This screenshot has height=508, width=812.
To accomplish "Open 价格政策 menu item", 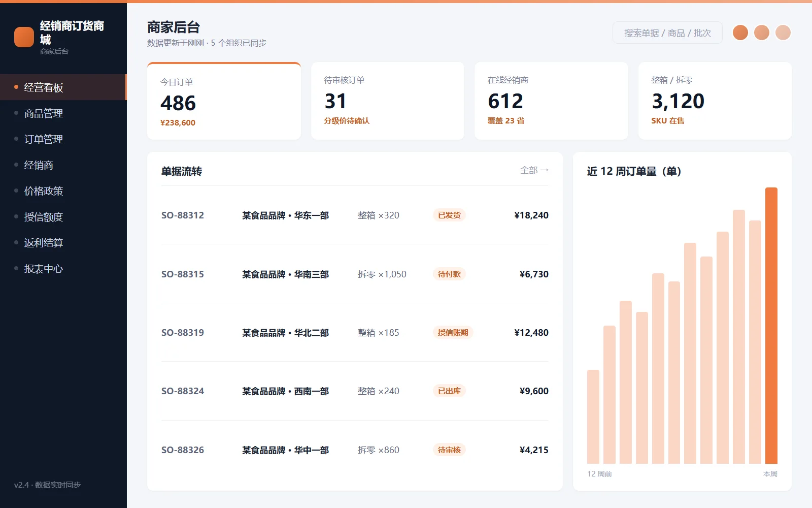I will (x=63, y=191).
